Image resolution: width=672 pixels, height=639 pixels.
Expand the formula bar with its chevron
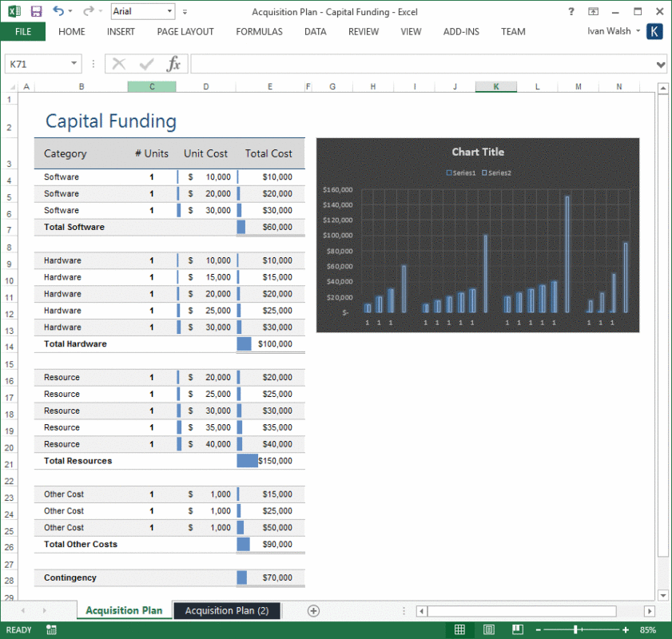pos(660,65)
